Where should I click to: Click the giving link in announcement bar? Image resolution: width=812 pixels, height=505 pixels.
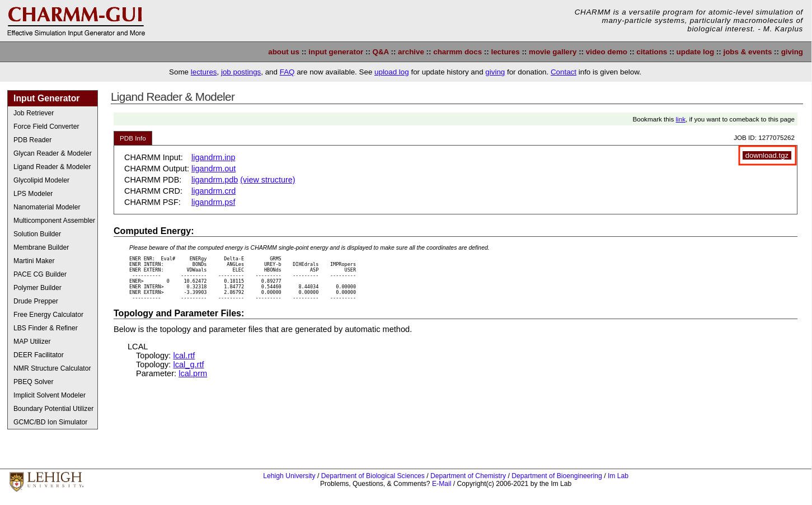click(495, 72)
